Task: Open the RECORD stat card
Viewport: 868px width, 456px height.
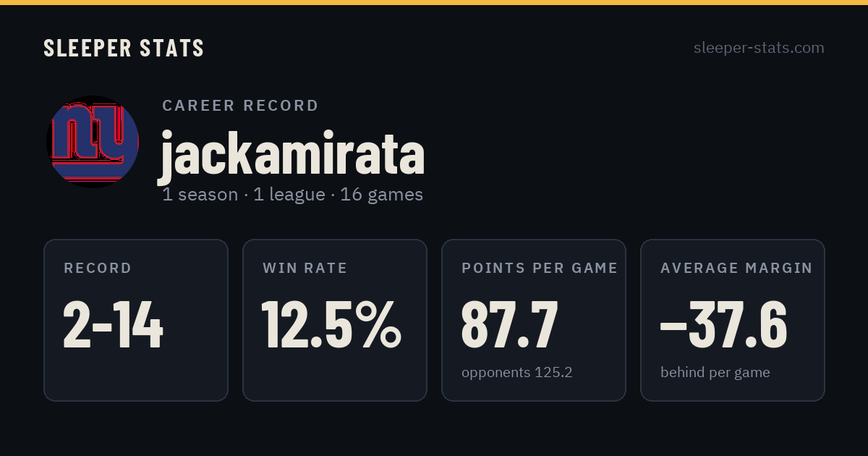Action: coord(136,320)
